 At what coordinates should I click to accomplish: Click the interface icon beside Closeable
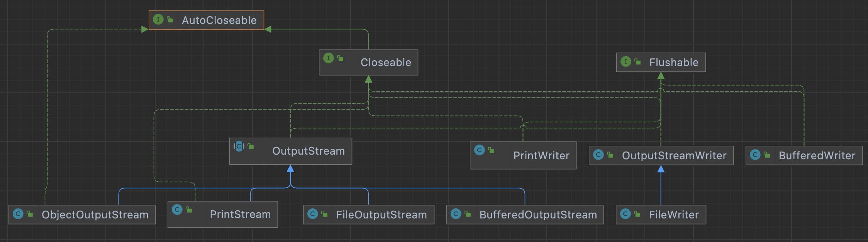[328, 58]
